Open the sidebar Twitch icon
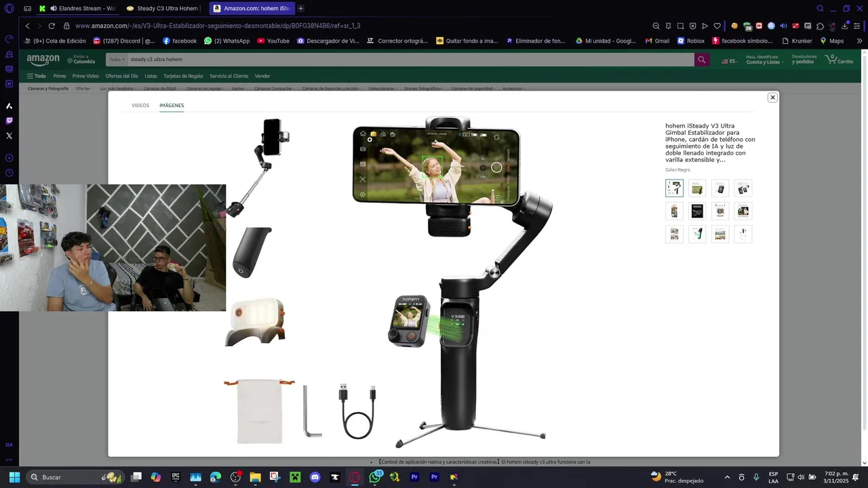This screenshot has width=868, height=488. pyautogui.click(x=9, y=121)
